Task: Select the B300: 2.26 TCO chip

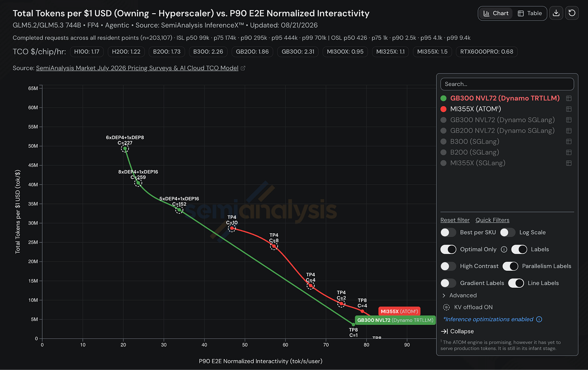Action: point(208,52)
